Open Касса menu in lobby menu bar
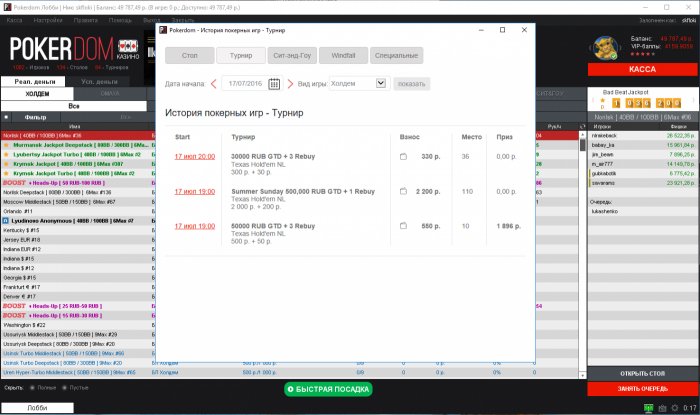The width and height of the screenshot is (700, 415). pyautogui.click(x=14, y=21)
